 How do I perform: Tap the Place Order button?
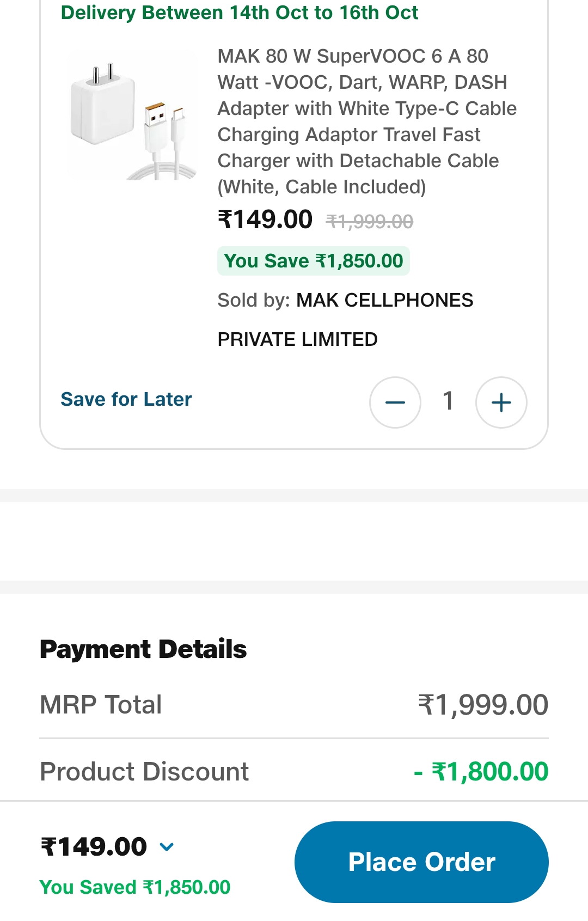coord(421,862)
